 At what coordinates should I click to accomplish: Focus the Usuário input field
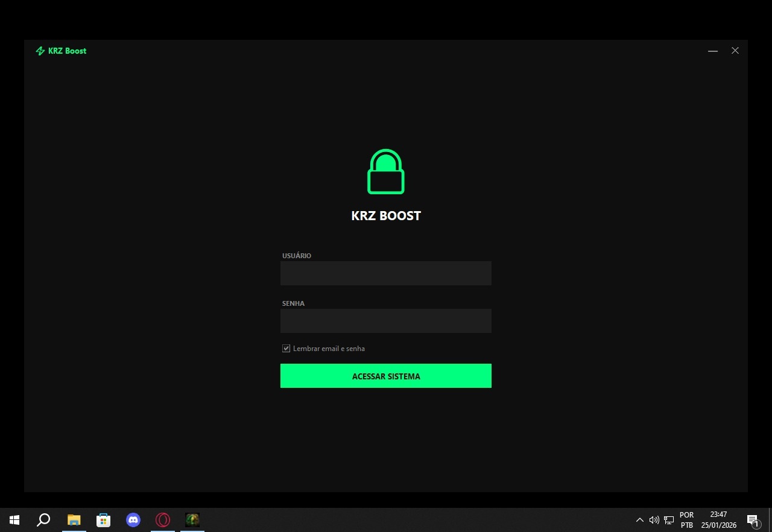coord(386,273)
